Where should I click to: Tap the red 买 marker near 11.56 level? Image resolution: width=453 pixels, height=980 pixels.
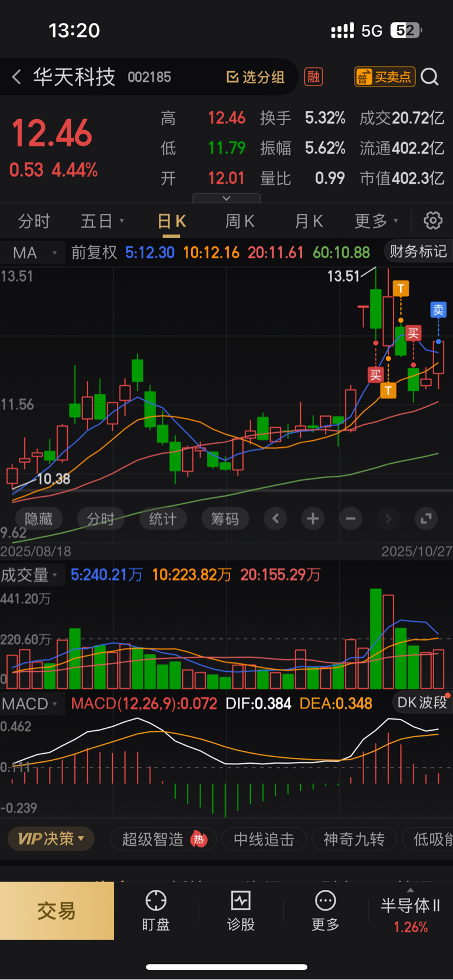(376, 375)
